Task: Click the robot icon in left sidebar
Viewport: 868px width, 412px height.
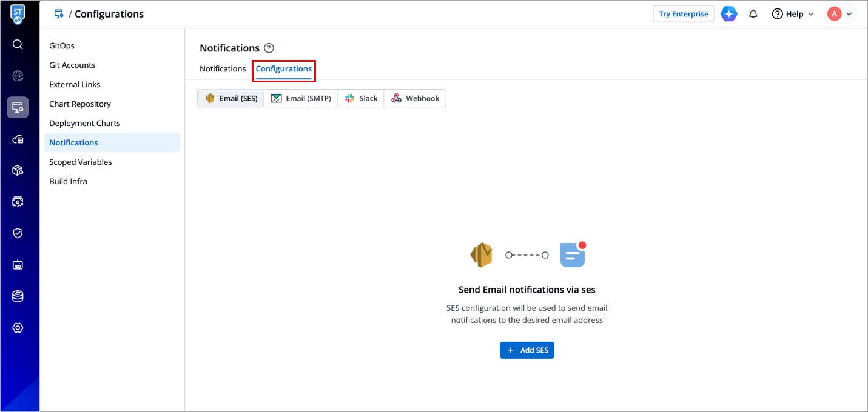Action: [x=18, y=265]
